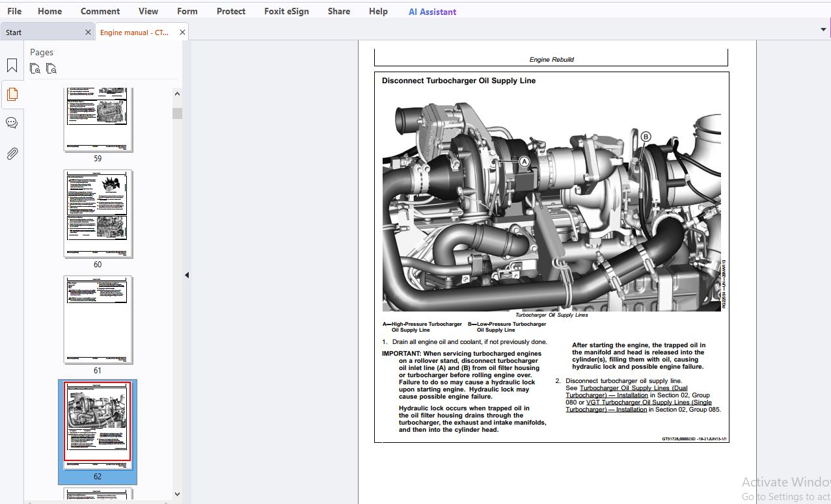The image size is (831, 504).
Task: Launch the AI Assistant
Action: 432,12
